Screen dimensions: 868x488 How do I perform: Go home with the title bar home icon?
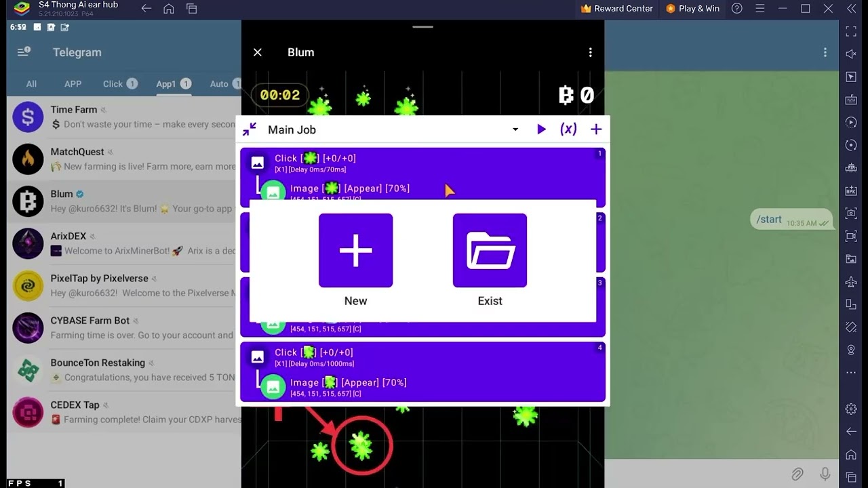[x=169, y=9]
